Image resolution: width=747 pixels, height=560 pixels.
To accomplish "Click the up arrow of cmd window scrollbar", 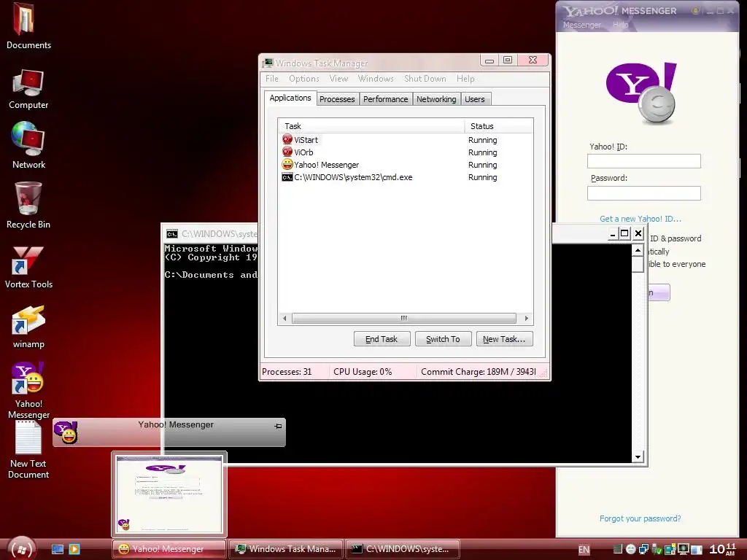I will [x=638, y=251].
